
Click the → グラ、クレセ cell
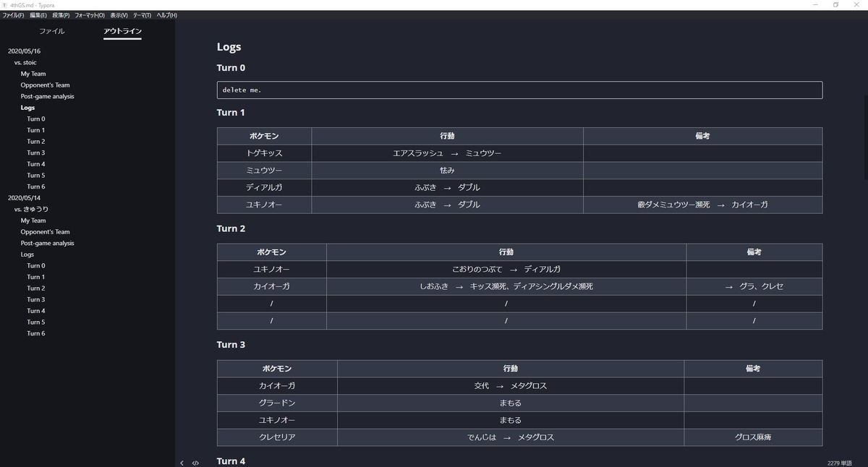(x=754, y=286)
